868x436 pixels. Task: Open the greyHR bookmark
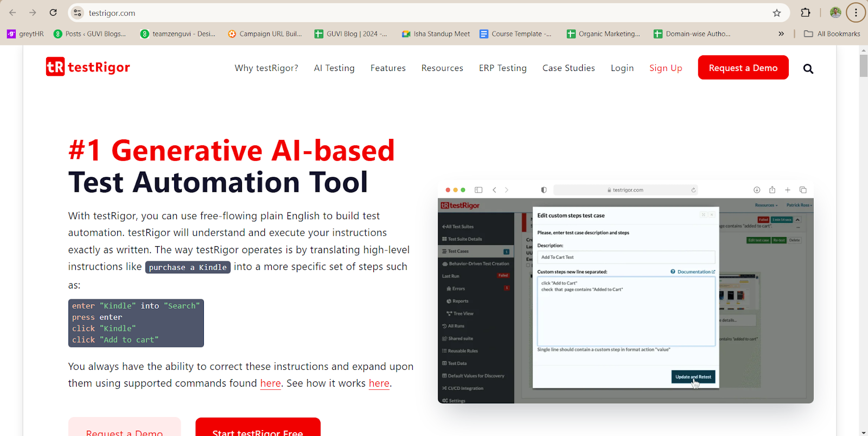(25, 34)
